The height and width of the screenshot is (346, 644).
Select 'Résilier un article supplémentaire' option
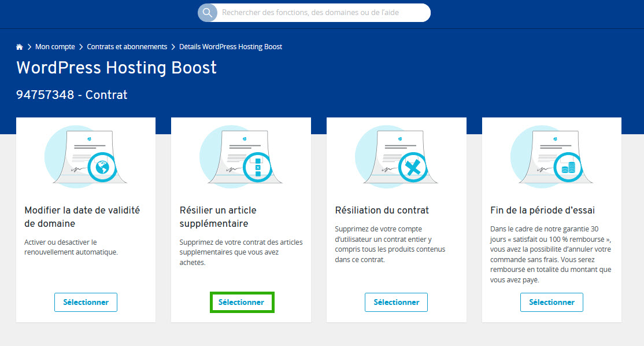(x=242, y=303)
